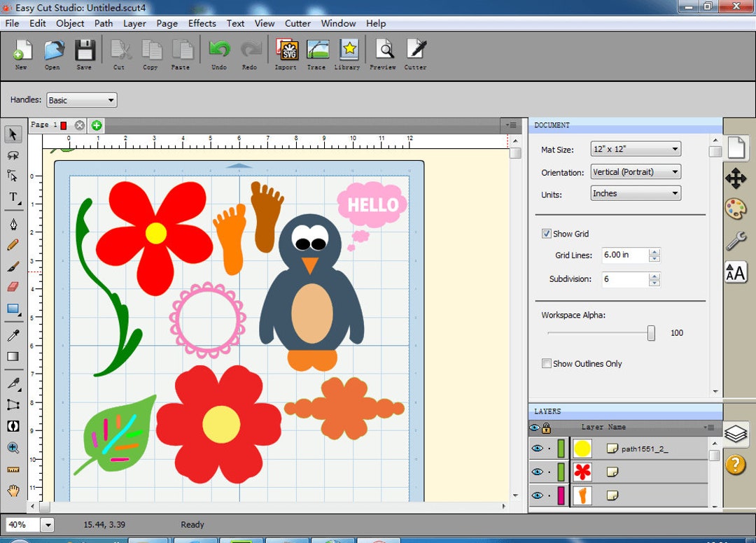Launch the cut Preview

(x=382, y=50)
